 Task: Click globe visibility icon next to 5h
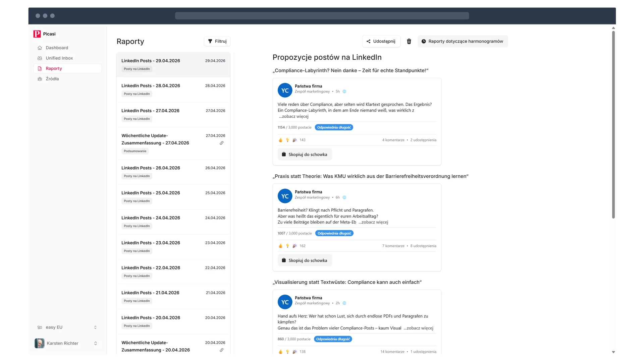344,92
